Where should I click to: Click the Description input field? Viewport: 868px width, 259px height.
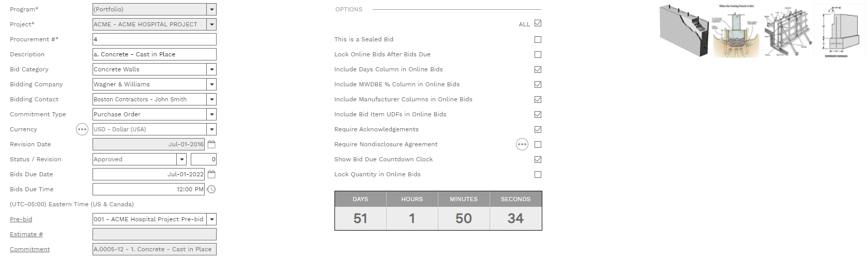154,54
